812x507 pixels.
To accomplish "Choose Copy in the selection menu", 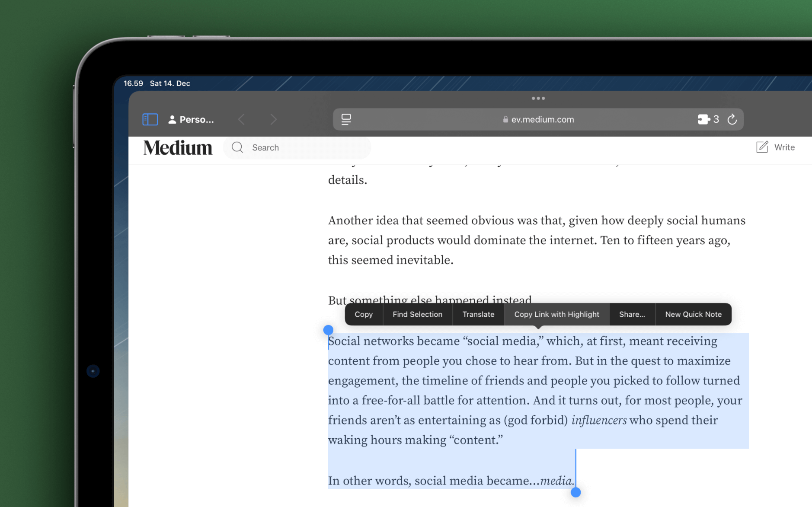I will pos(364,314).
